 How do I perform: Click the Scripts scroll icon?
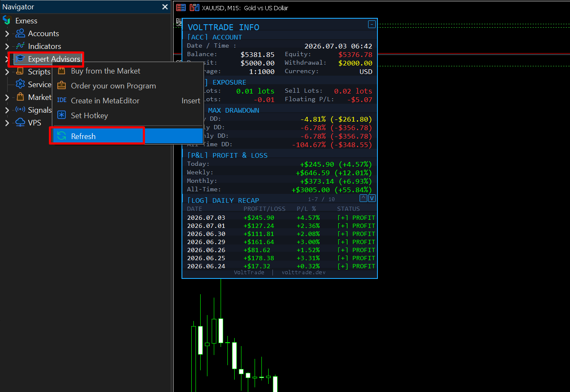pos(20,71)
